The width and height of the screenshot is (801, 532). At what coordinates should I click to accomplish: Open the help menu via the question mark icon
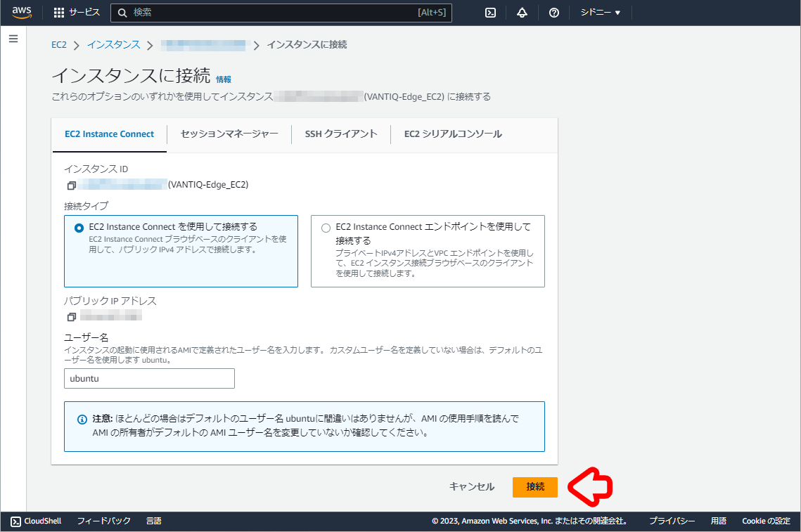(x=553, y=12)
